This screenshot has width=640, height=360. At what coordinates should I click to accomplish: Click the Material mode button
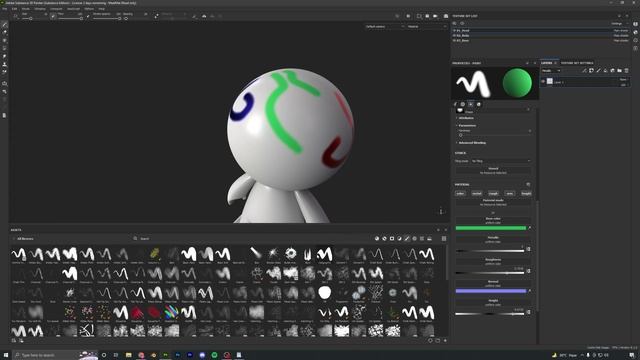(493, 202)
